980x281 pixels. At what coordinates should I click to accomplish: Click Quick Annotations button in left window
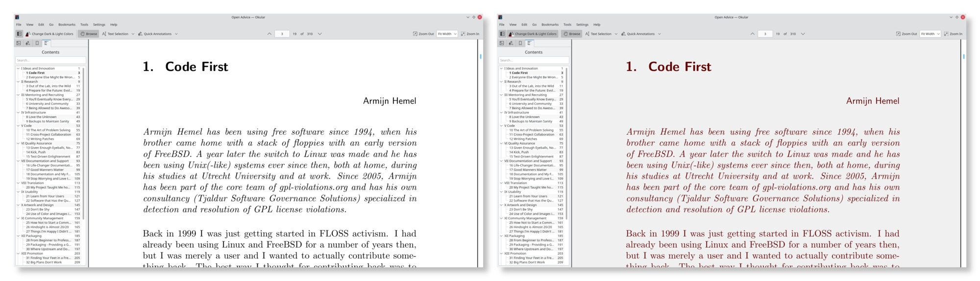click(x=155, y=34)
